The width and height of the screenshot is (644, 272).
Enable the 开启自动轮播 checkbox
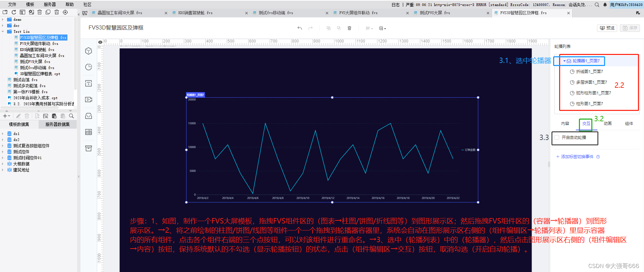pyautogui.click(x=557, y=137)
